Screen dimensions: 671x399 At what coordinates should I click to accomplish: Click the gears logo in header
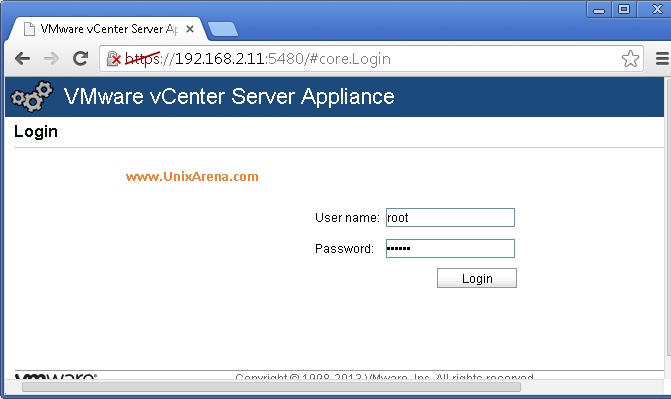tap(32, 97)
